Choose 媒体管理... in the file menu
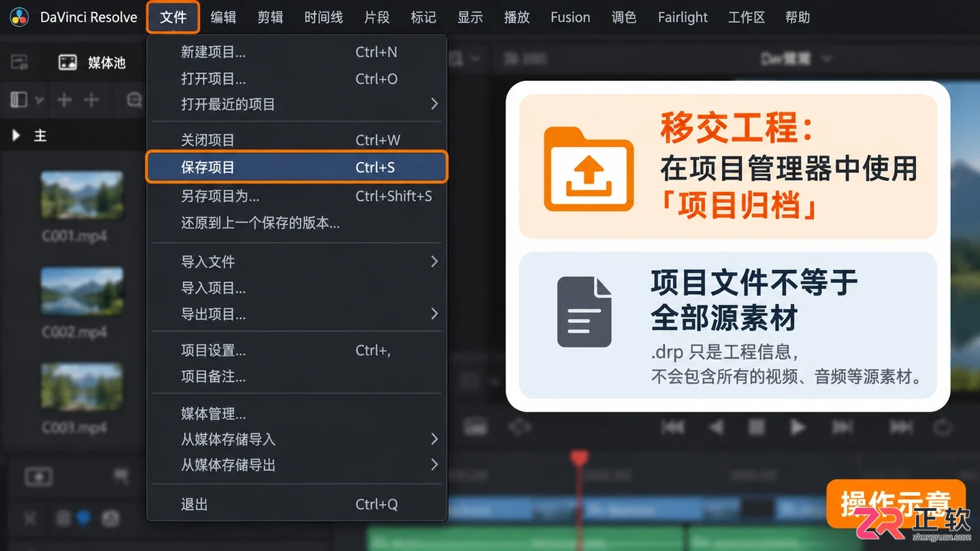The width and height of the screenshot is (980, 551). point(297,414)
